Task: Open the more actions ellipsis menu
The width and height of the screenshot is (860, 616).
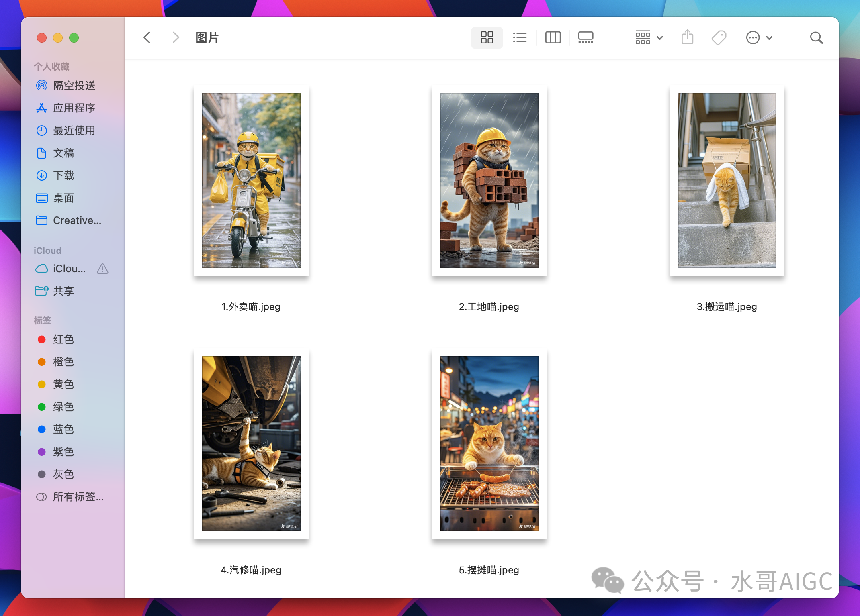Action: [759, 38]
